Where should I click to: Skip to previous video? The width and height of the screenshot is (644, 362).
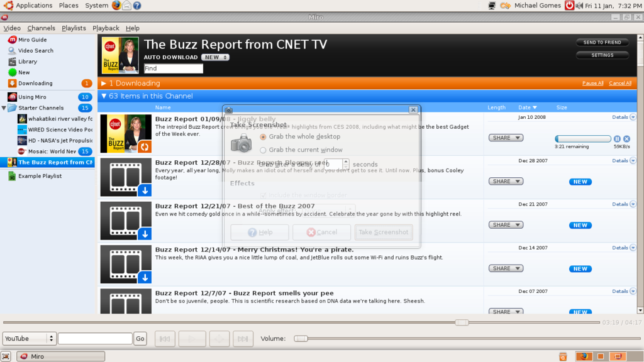pos(165,339)
